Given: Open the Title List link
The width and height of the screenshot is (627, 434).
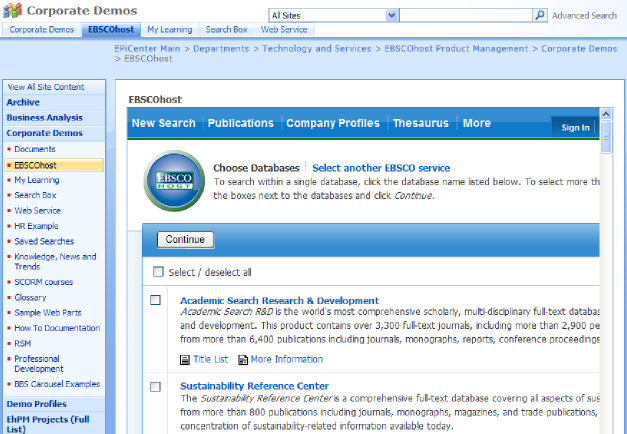Looking at the screenshot, I should tap(210, 359).
